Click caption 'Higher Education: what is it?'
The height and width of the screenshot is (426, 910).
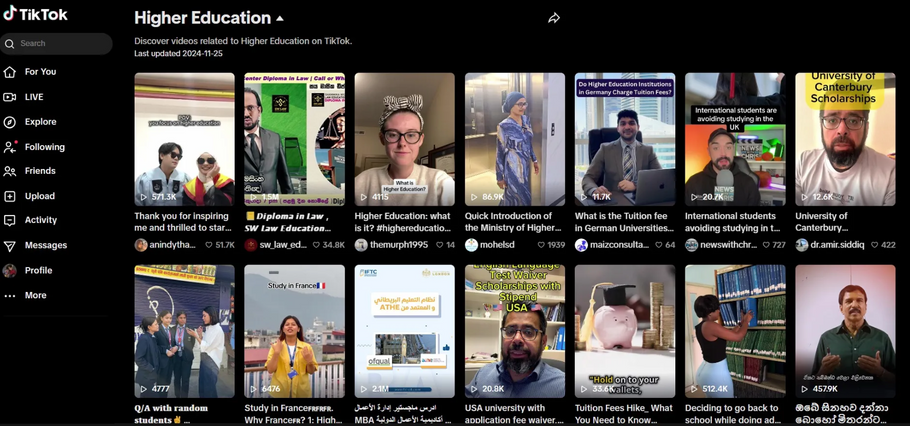(403, 222)
